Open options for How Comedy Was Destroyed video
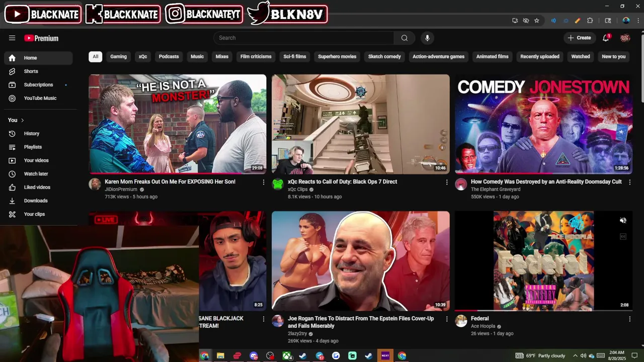Screen dimensions: 644x362 click(x=629, y=182)
